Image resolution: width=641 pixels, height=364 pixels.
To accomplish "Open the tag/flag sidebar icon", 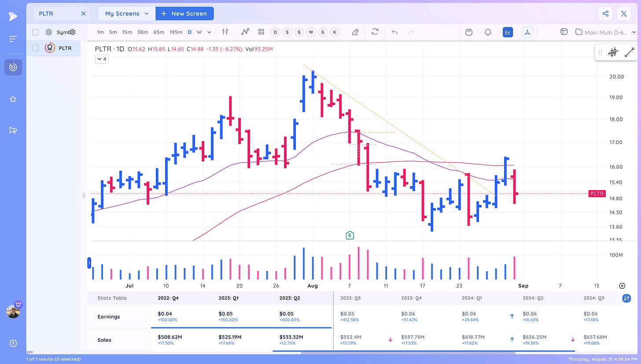I will click(x=13, y=130).
